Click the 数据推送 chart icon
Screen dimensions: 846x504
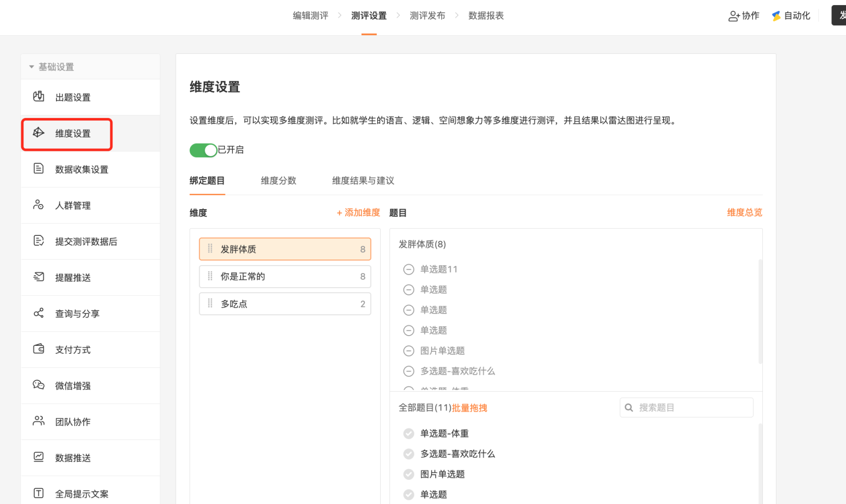[38, 457]
